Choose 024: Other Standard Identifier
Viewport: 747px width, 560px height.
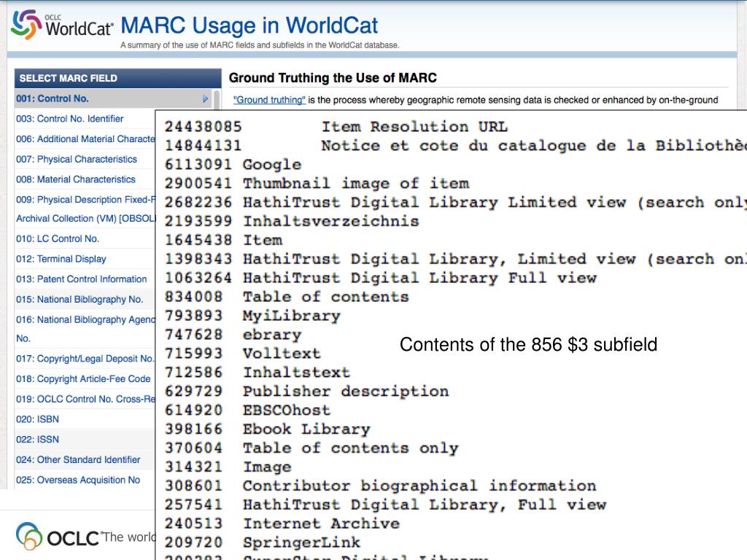click(77, 460)
